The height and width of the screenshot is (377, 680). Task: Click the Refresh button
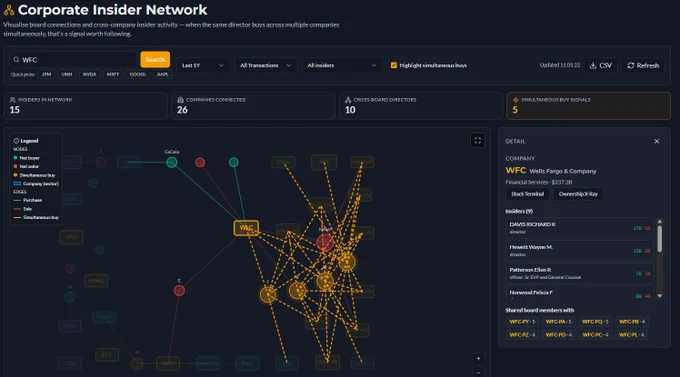[x=643, y=66]
